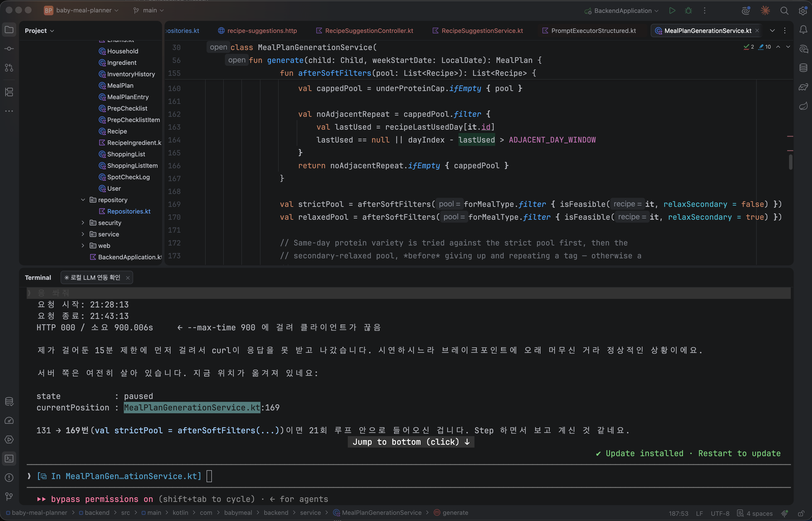Switch to RecipeSuggestionController.kt tab
Screen dimensions: 812x521
coord(364,31)
